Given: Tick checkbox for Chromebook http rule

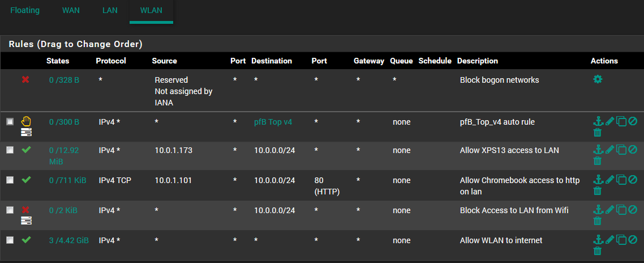Looking at the screenshot, I should coord(10,180).
